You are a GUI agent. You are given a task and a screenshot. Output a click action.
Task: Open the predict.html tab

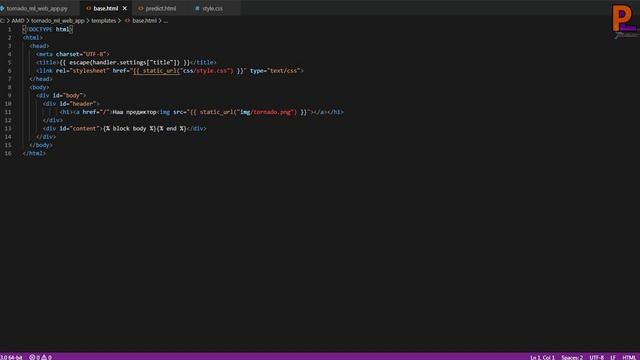pos(161,8)
